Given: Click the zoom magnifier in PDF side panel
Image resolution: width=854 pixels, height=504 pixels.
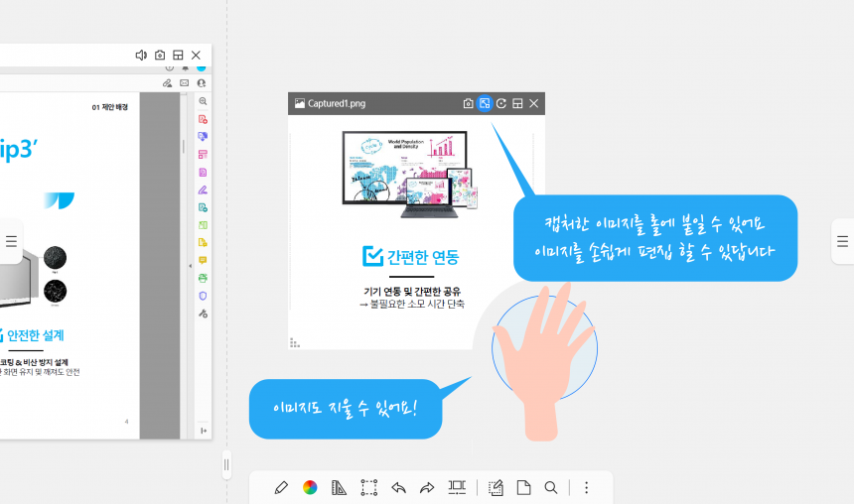Looking at the screenshot, I should (203, 101).
